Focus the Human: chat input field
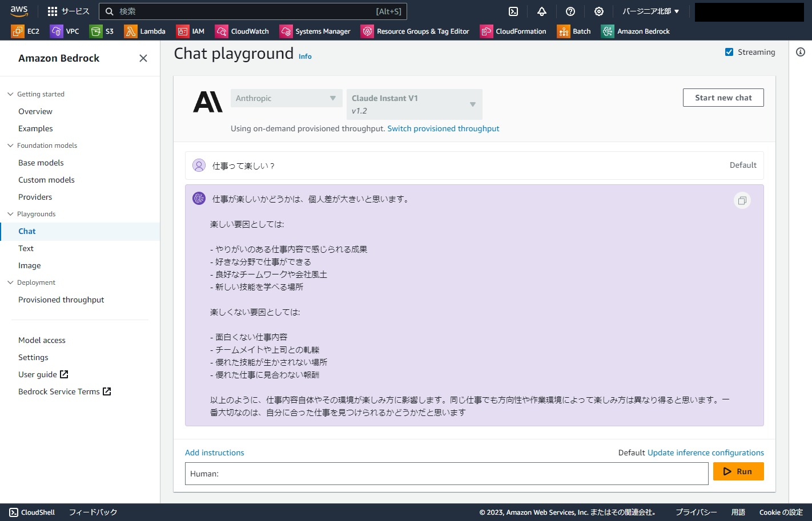This screenshot has height=521, width=812. click(447, 474)
